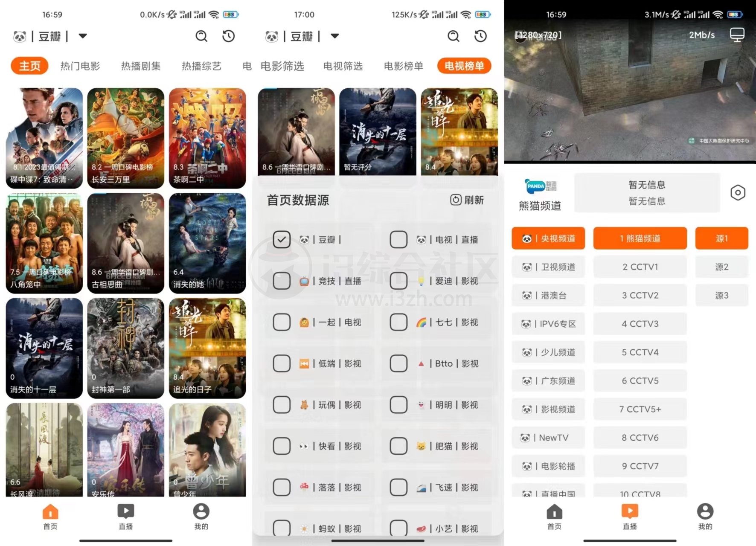Screen dimensions: 756x546
Task: Tap the screen cast icon on video player
Action: (737, 35)
